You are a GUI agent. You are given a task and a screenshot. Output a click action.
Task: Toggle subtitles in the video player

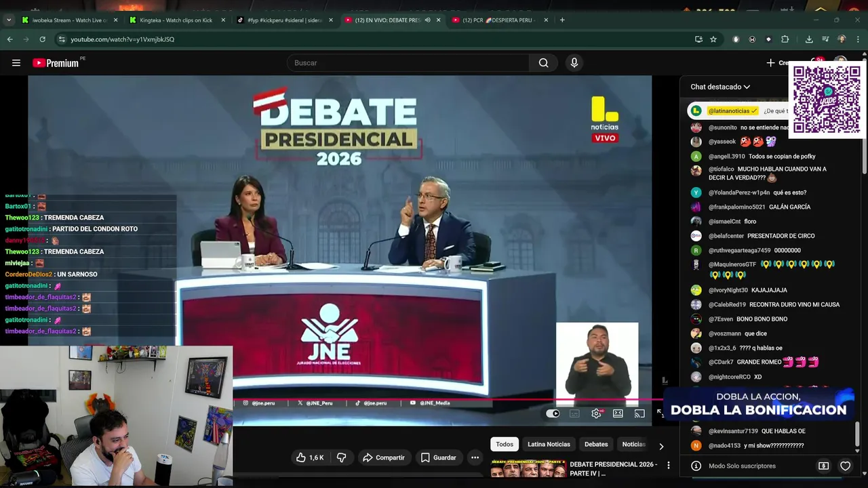point(574,413)
